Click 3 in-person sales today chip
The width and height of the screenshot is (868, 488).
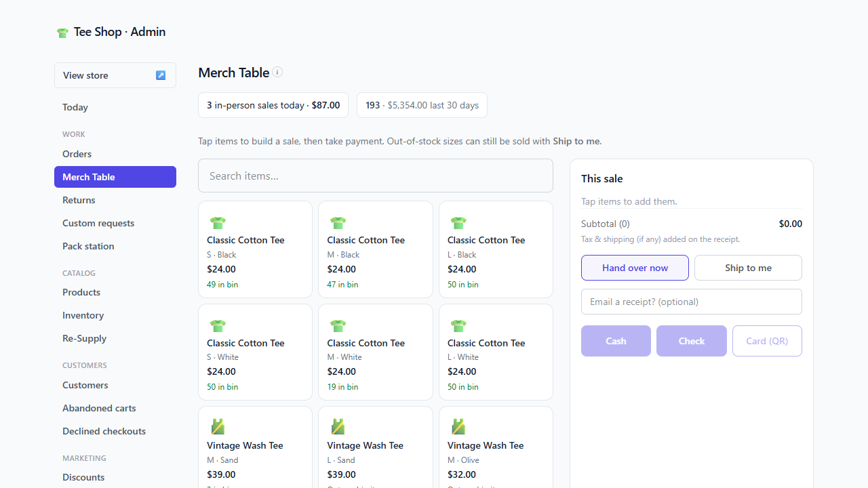273,105
